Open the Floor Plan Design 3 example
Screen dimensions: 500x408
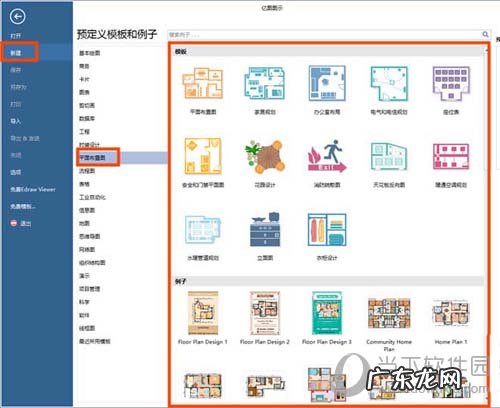point(327,313)
